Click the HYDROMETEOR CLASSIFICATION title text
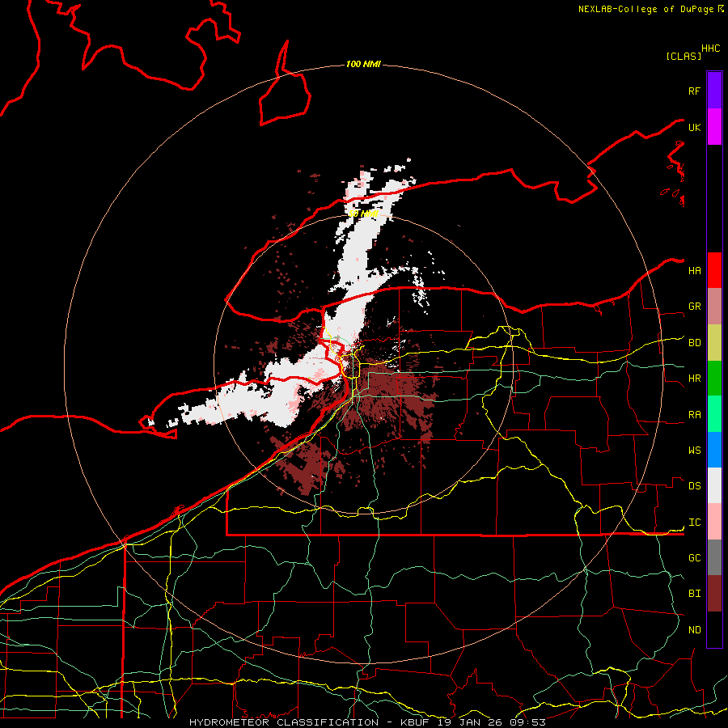The width and height of the screenshot is (728, 728). [284, 722]
